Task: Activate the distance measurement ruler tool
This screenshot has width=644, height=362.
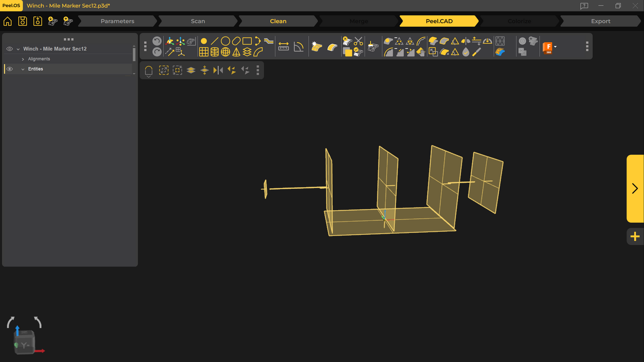Action: 283,47
